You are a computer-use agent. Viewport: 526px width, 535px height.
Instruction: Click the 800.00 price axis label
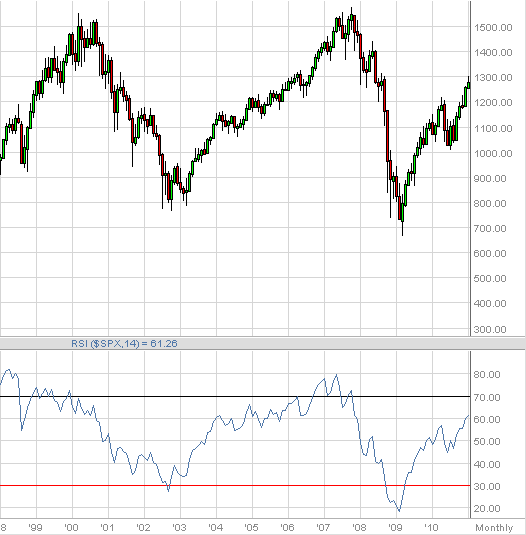click(490, 203)
